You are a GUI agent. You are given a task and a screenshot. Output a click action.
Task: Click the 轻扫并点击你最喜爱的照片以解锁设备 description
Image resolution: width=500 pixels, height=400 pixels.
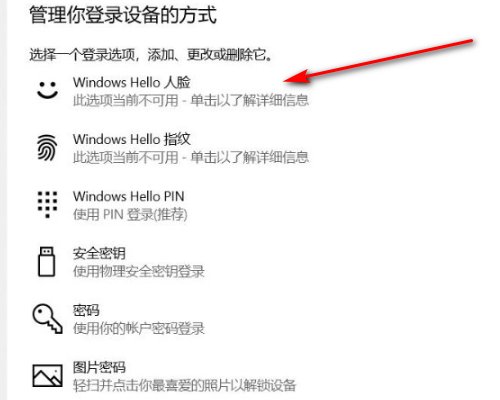(184, 386)
